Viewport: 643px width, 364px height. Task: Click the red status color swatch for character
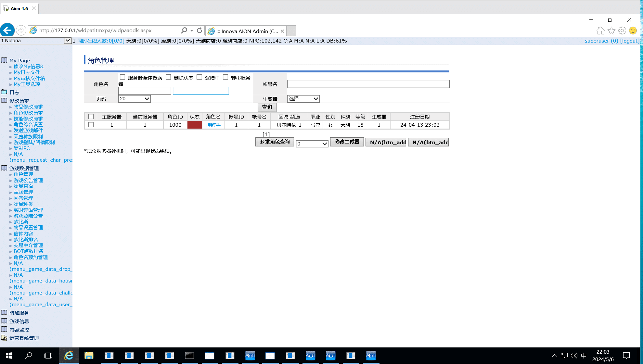[195, 124]
